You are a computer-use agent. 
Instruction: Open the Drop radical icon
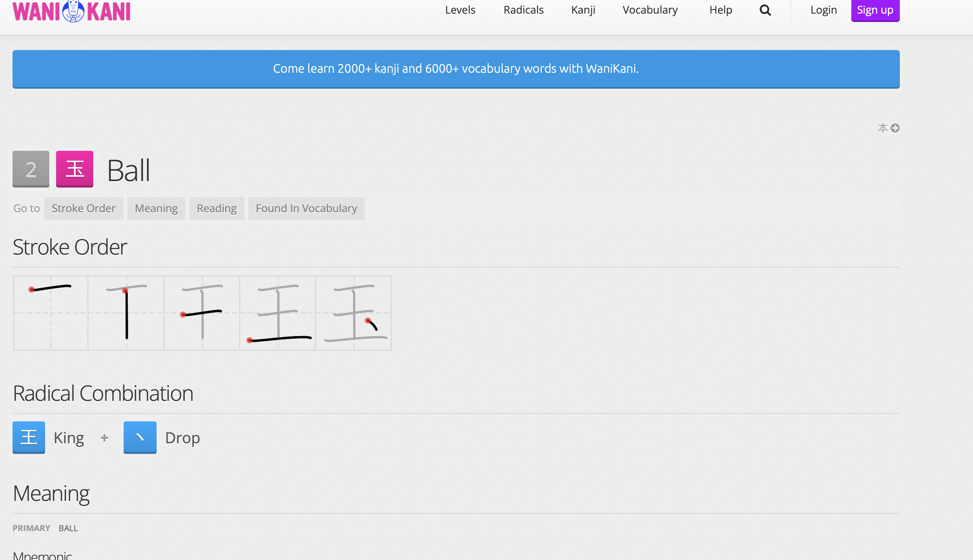point(140,437)
